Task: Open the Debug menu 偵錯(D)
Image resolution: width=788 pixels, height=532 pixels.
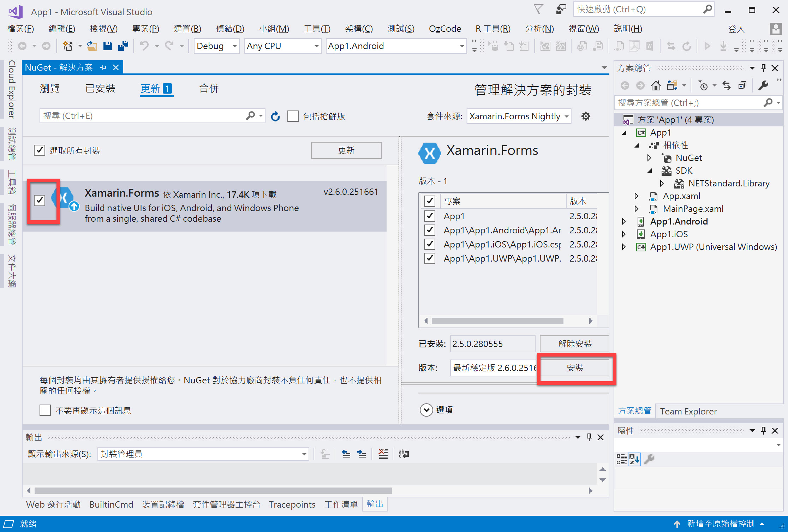Action: [230, 29]
